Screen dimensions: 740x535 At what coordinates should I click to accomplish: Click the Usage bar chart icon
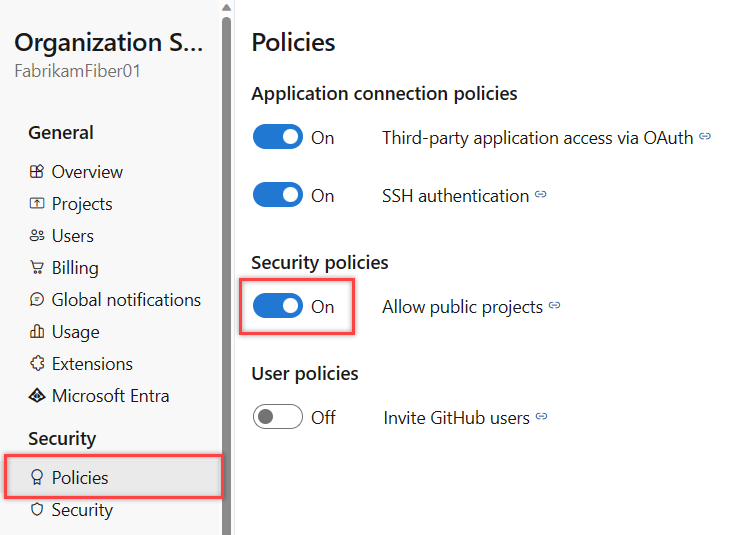37,332
